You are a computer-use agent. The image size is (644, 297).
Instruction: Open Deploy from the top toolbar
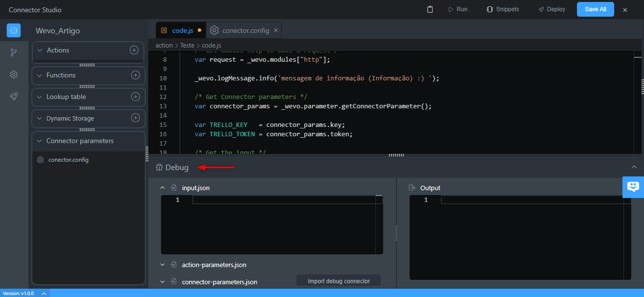(x=552, y=9)
